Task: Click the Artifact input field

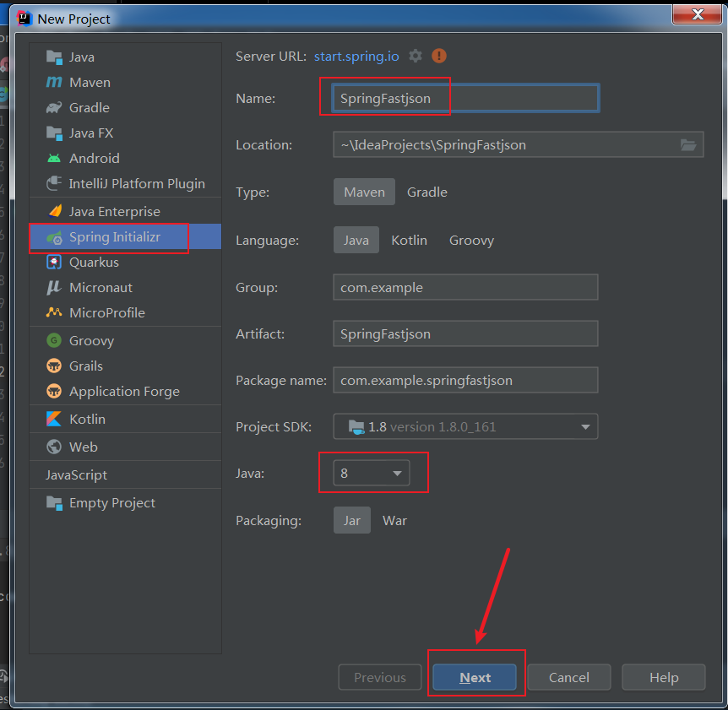Action: [x=465, y=333]
